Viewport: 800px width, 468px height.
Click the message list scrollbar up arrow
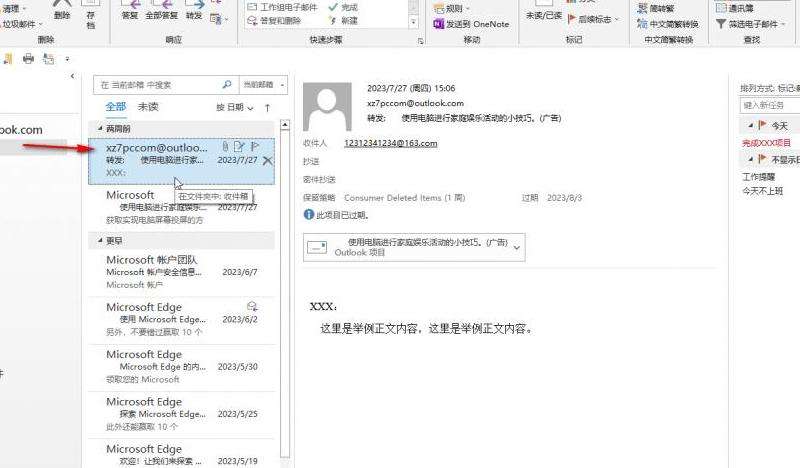(x=285, y=125)
